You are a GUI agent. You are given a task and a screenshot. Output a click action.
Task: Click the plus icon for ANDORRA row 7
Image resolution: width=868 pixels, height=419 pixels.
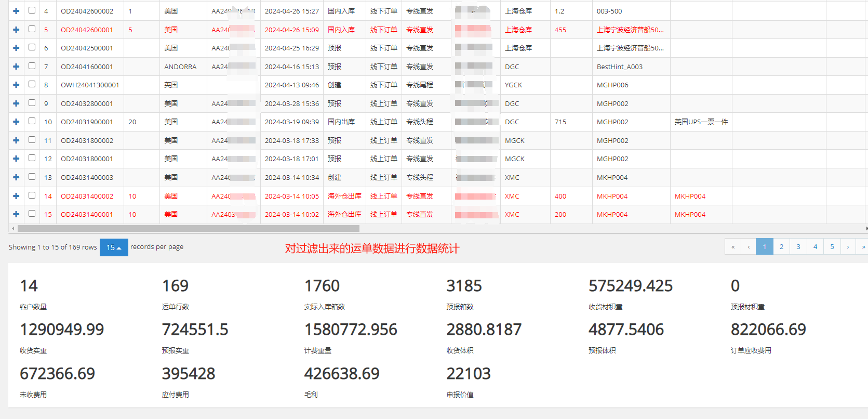(x=16, y=67)
